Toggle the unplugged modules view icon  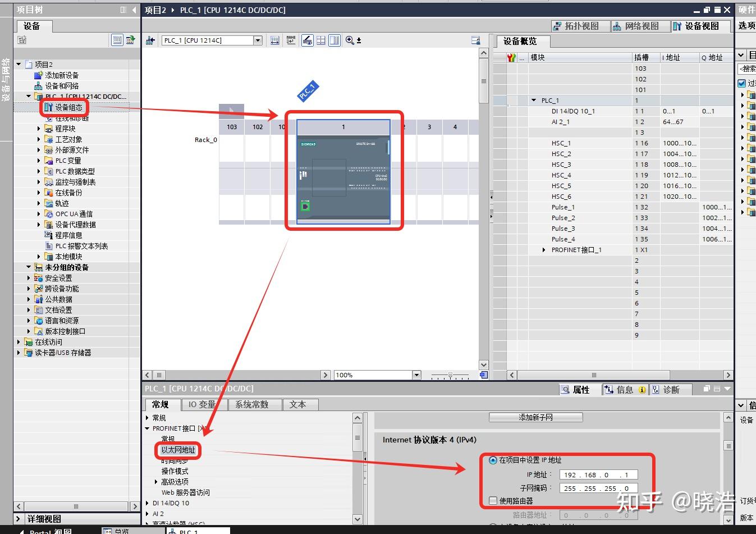307,40
